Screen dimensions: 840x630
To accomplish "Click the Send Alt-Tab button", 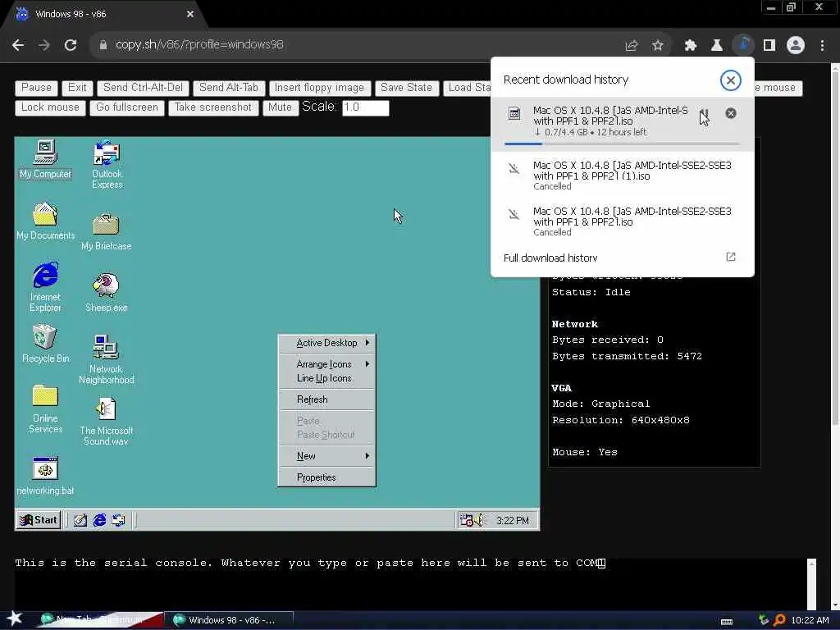I will 229,88.
